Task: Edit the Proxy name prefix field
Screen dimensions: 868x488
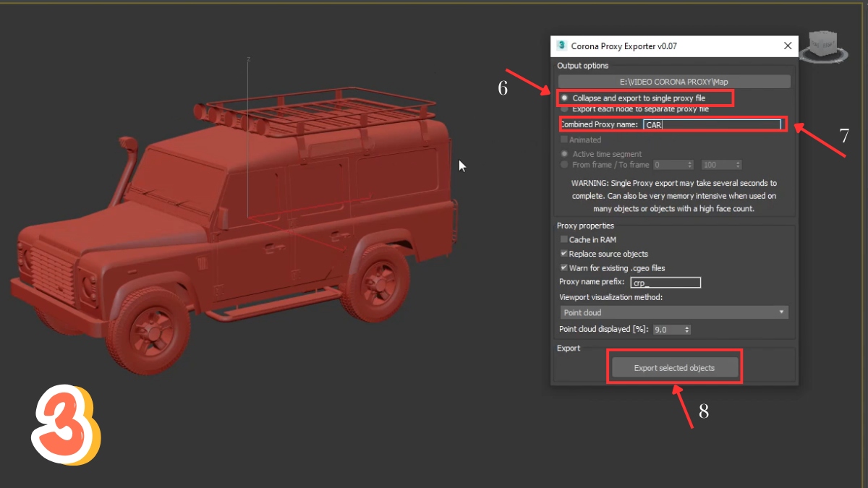Action: click(664, 282)
